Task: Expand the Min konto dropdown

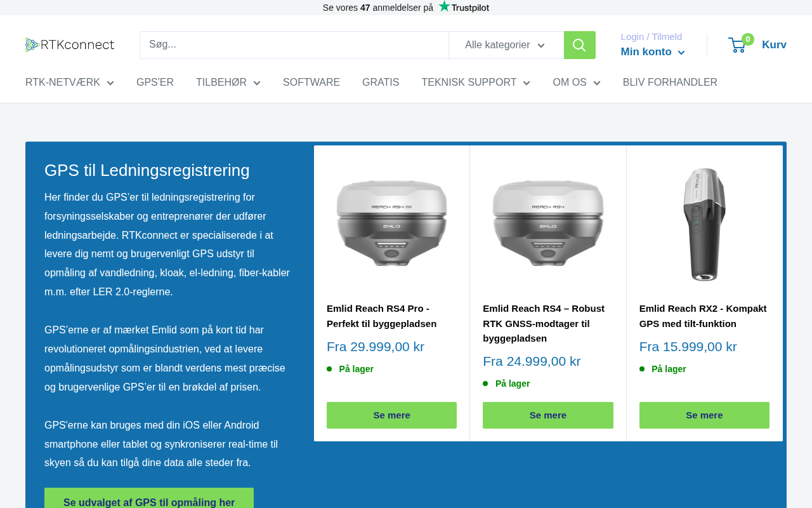Action: click(x=653, y=52)
